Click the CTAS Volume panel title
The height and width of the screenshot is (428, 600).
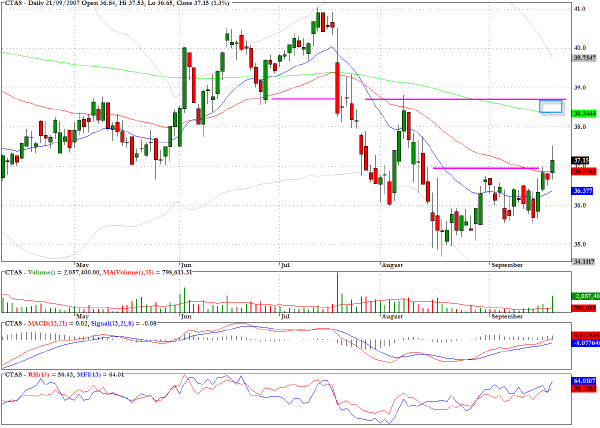click(98, 272)
